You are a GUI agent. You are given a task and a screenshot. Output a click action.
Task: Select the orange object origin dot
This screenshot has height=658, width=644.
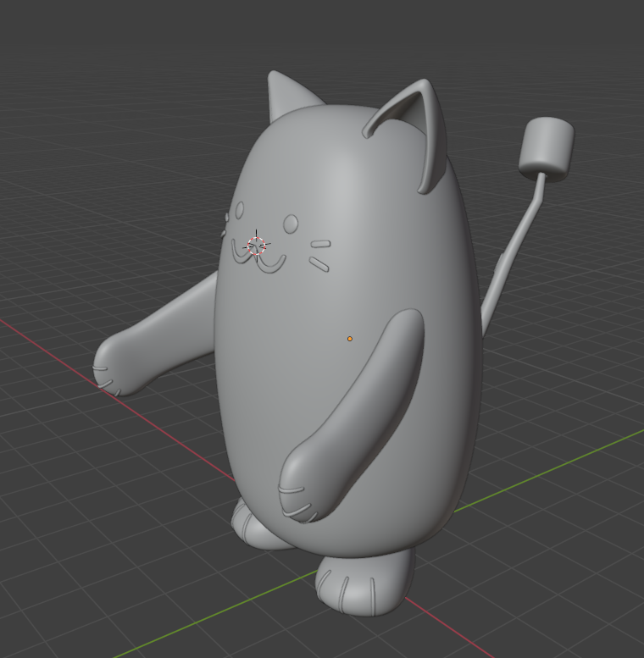[350, 339]
